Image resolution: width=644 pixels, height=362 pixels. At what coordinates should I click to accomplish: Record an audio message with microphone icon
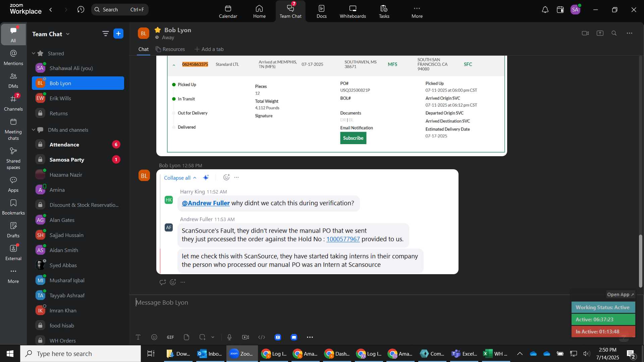coord(229,337)
